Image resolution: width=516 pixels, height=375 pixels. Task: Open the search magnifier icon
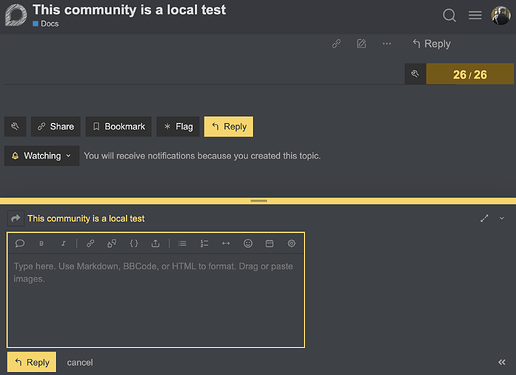(449, 15)
